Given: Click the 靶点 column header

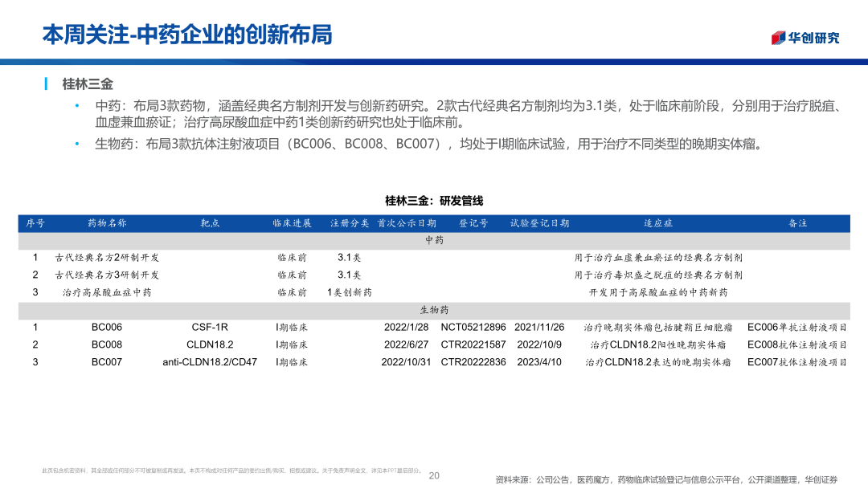Looking at the screenshot, I should click(210, 223).
